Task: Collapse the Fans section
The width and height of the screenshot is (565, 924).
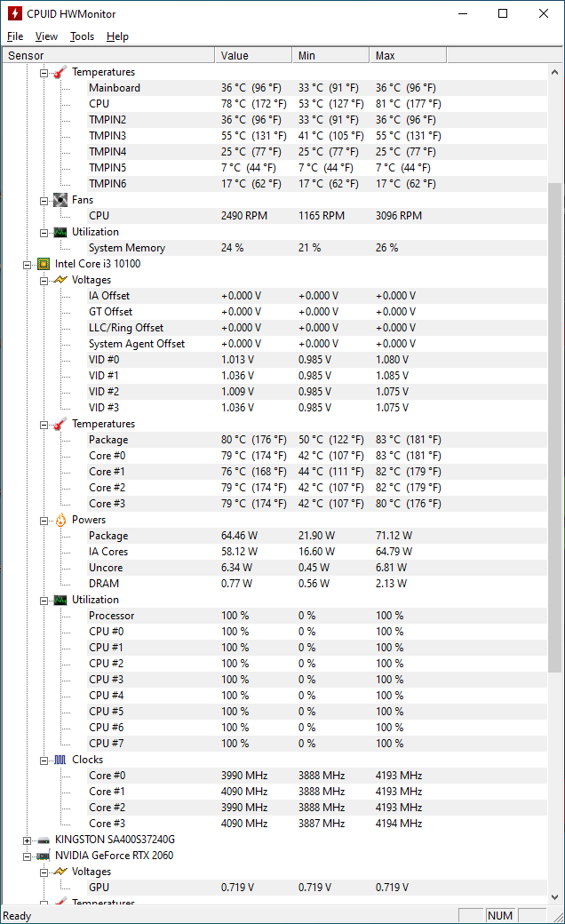Action: pos(44,200)
